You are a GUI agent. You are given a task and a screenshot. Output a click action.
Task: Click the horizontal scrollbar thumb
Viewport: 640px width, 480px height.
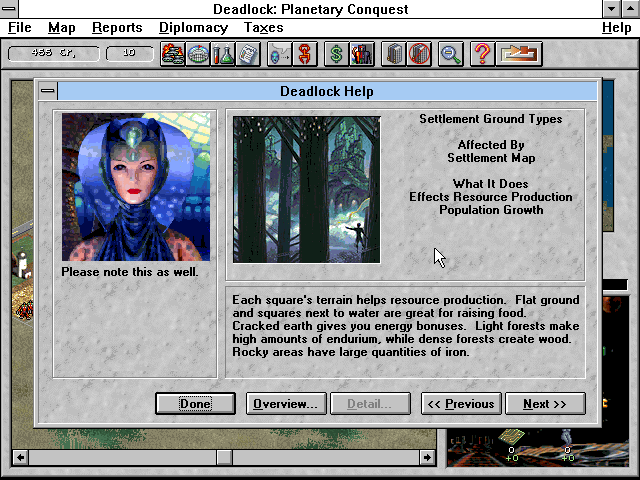(x=224, y=457)
